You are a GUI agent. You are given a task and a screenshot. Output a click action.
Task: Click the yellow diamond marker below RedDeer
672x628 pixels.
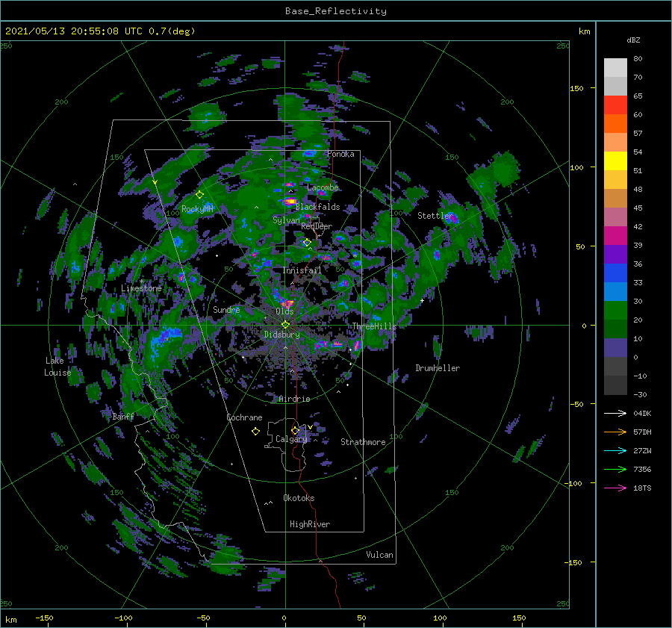307,243
